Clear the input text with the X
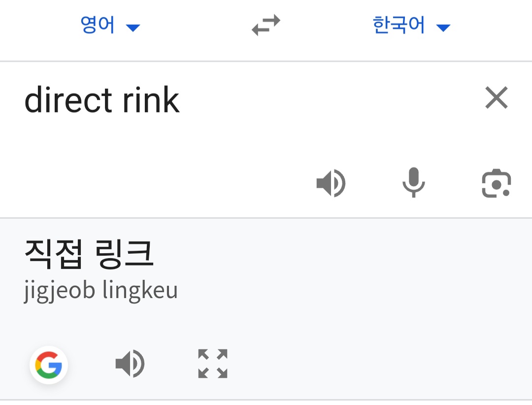532x405 pixels. [497, 98]
